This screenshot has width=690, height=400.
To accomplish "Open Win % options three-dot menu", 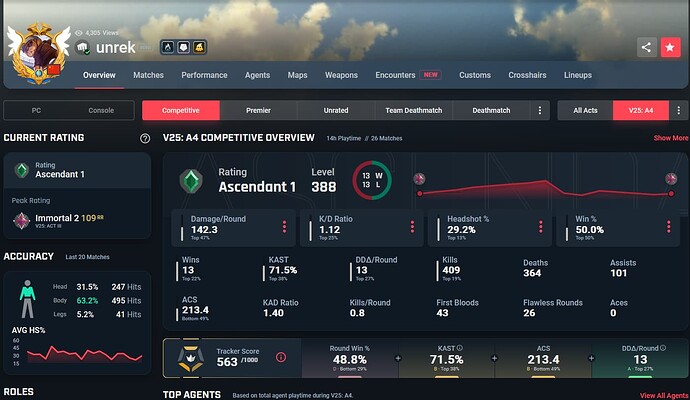I will click(x=668, y=227).
